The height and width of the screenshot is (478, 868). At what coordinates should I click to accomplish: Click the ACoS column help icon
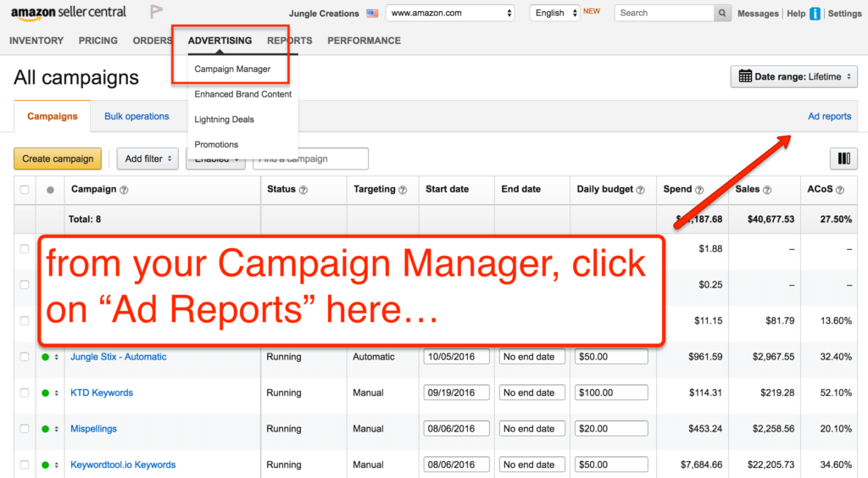(x=840, y=190)
